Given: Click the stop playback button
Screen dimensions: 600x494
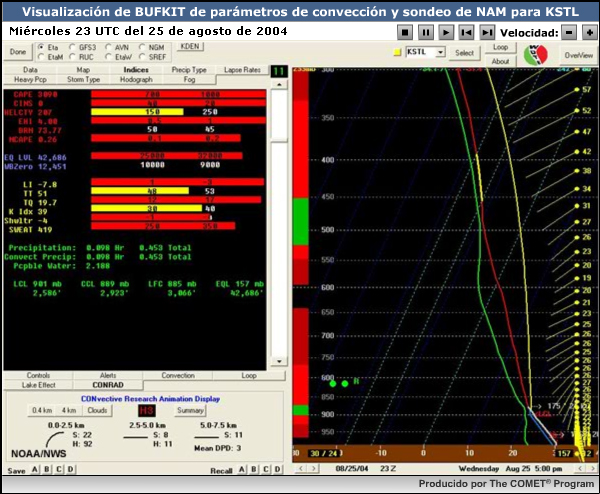Looking at the screenshot, I should coord(405,33).
